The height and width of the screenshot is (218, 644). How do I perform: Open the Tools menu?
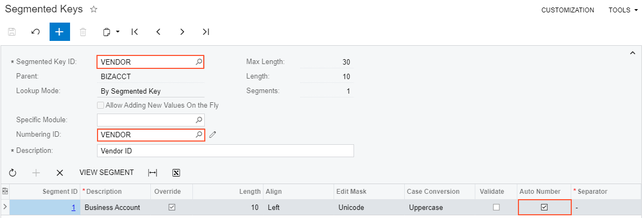click(x=622, y=10)
